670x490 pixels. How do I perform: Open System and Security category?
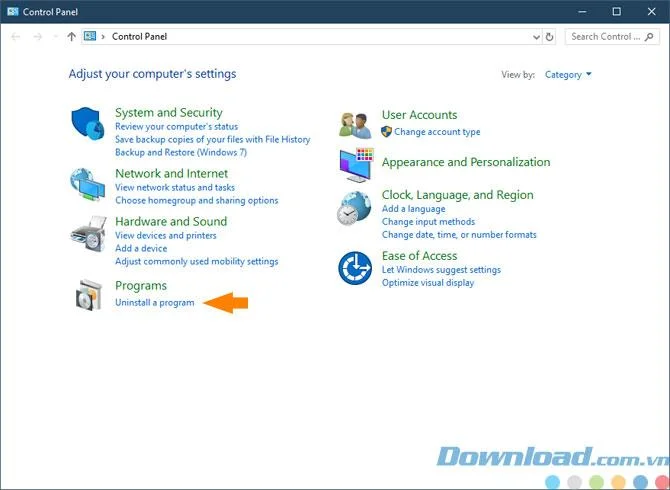point(169,112)
